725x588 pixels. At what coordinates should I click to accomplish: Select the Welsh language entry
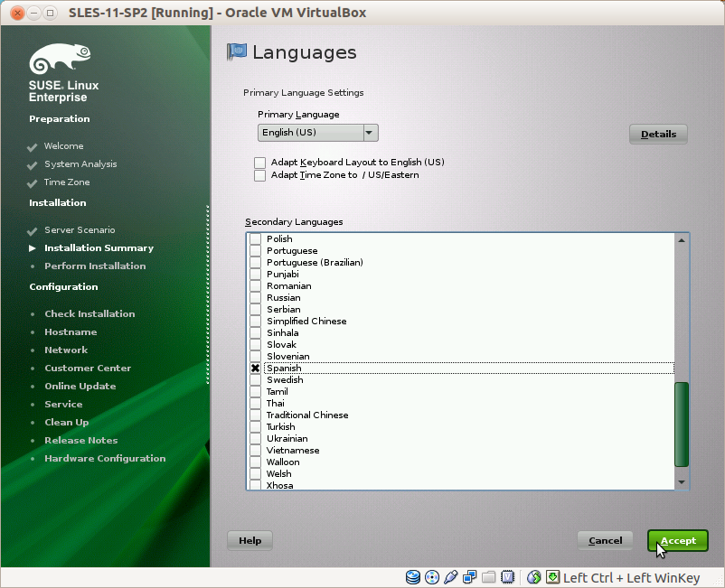(x=460, y=474)
